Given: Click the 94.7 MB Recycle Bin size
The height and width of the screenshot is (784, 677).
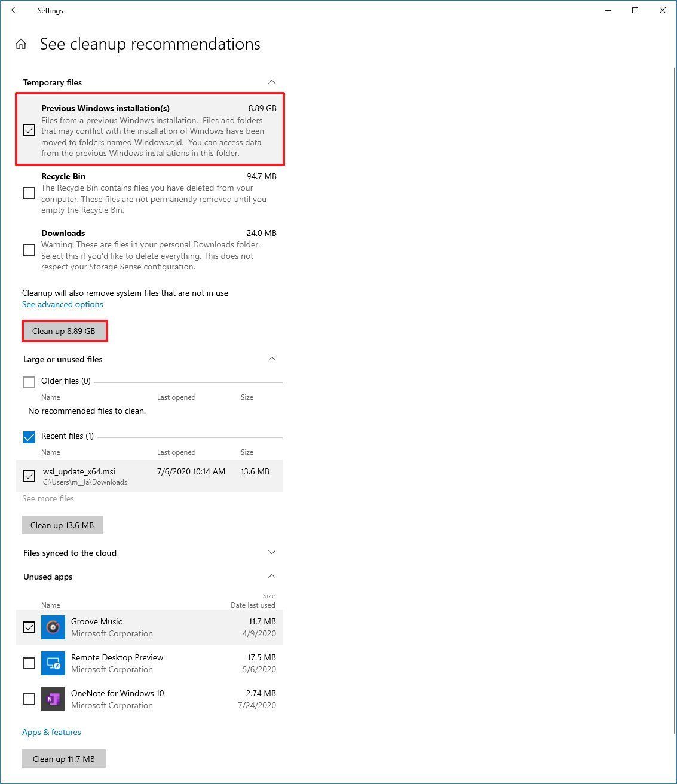Looking at the screenshot, I should (262, 176).
